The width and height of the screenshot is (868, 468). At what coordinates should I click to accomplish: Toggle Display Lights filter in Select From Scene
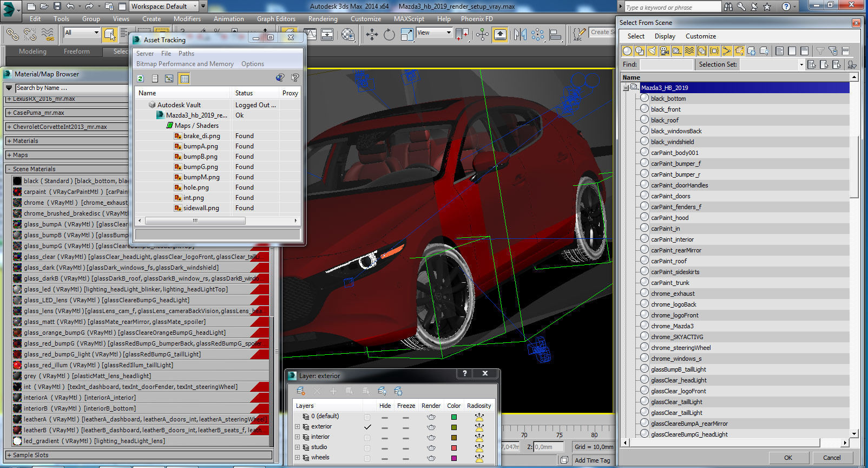click(652, 51)
